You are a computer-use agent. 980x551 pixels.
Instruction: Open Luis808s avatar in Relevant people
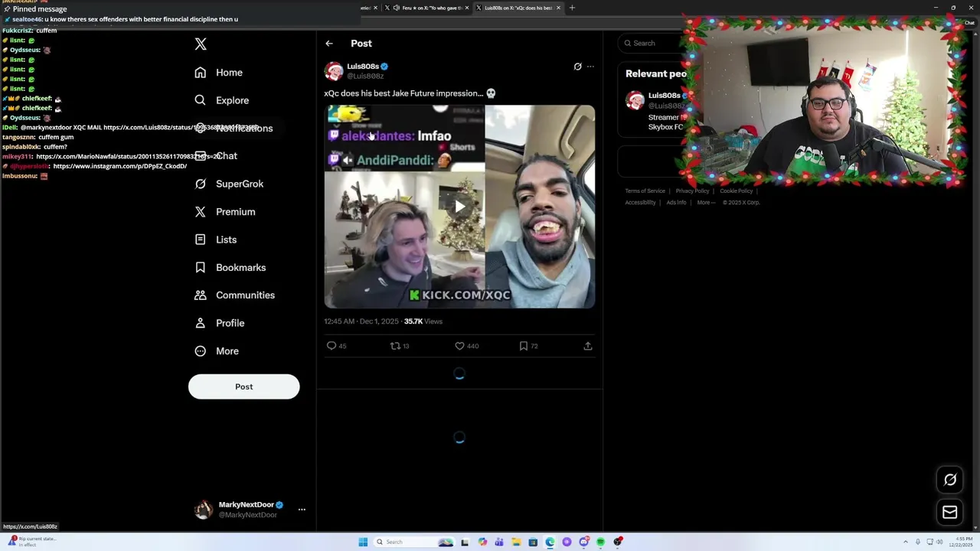635,101
